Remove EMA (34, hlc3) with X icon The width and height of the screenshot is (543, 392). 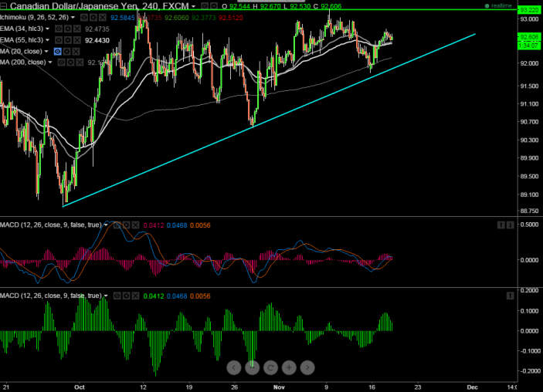point(77,29)
